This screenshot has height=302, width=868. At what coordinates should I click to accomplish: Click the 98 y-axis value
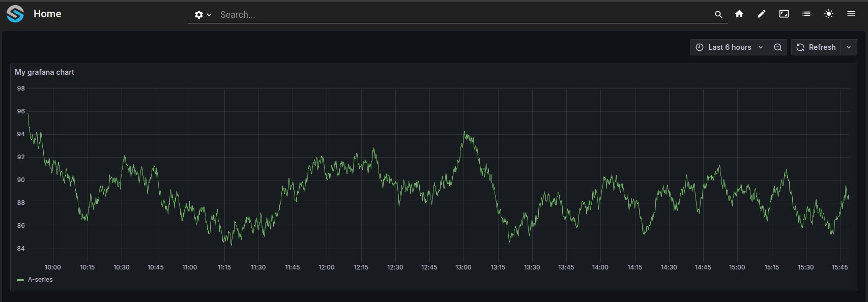click(x=21, y=88)
